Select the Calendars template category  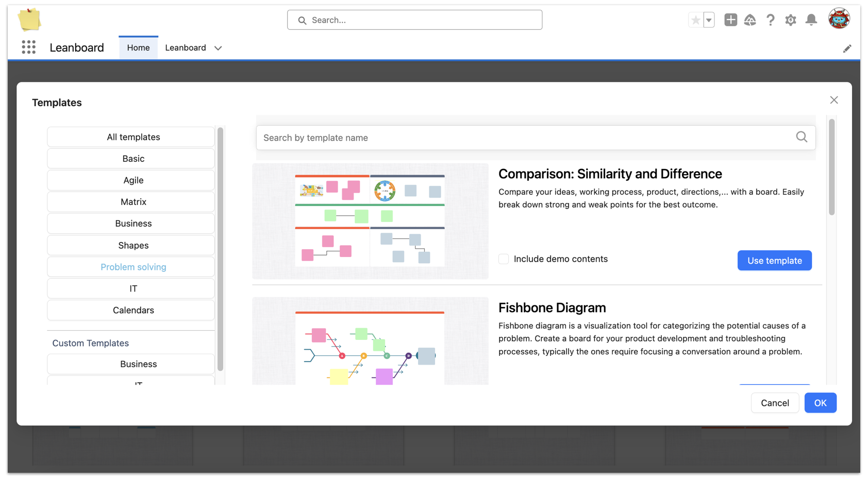click(133, 310)
